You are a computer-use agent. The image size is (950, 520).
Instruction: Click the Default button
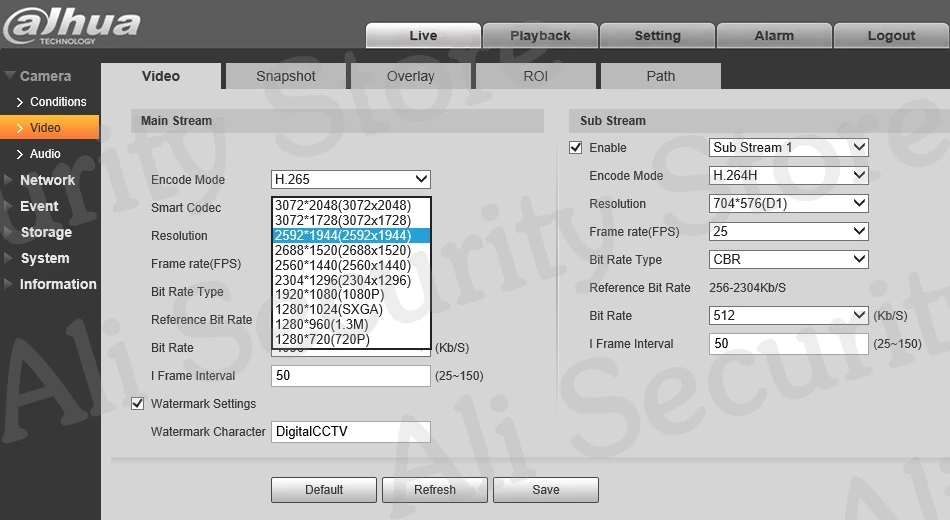click(x=324, y=490)
